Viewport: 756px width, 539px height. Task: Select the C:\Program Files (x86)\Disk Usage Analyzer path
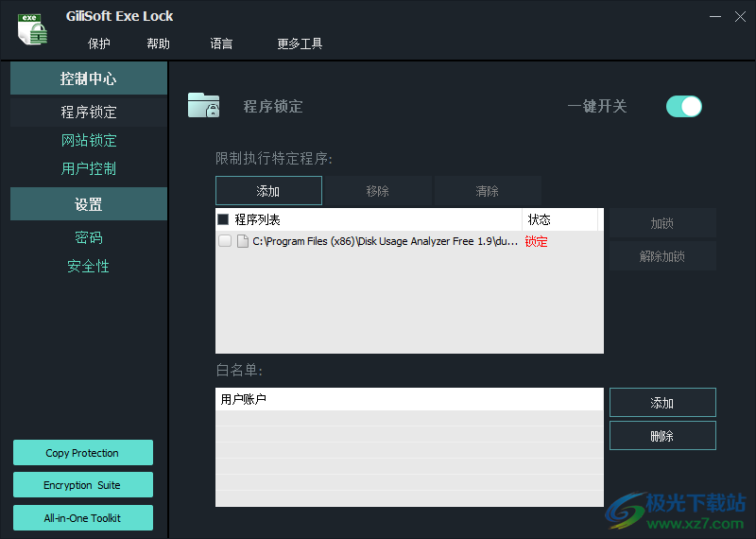click(386, 241)
